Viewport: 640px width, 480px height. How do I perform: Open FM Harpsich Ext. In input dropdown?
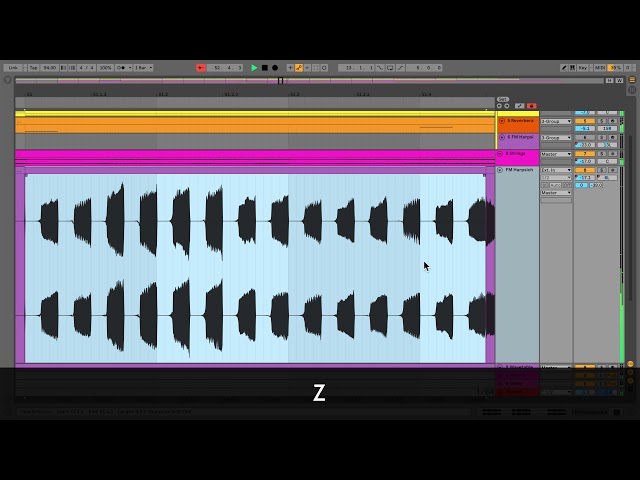click(556, 170)
